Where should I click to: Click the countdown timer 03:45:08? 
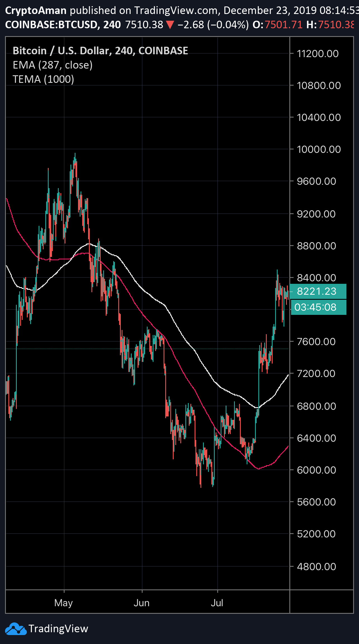[318, 307]
